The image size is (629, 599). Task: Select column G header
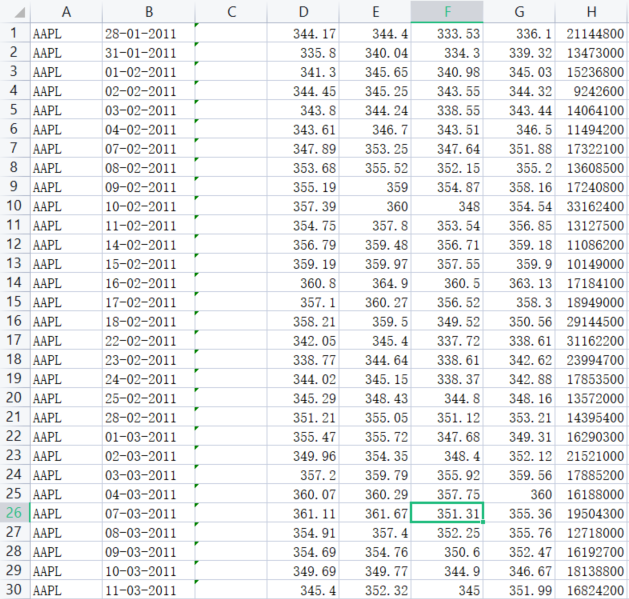pyautogui.click(x=519, y=12)
